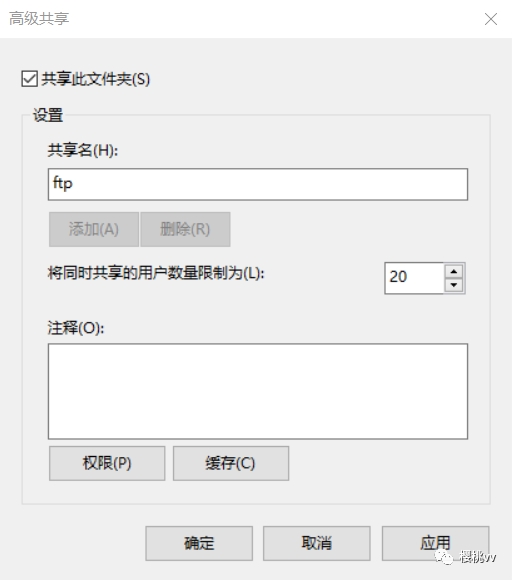Screen dimensions: 512x580
Task: Click the 共享名(H): label
Action: pyautogui.click(x=83, y=150)
